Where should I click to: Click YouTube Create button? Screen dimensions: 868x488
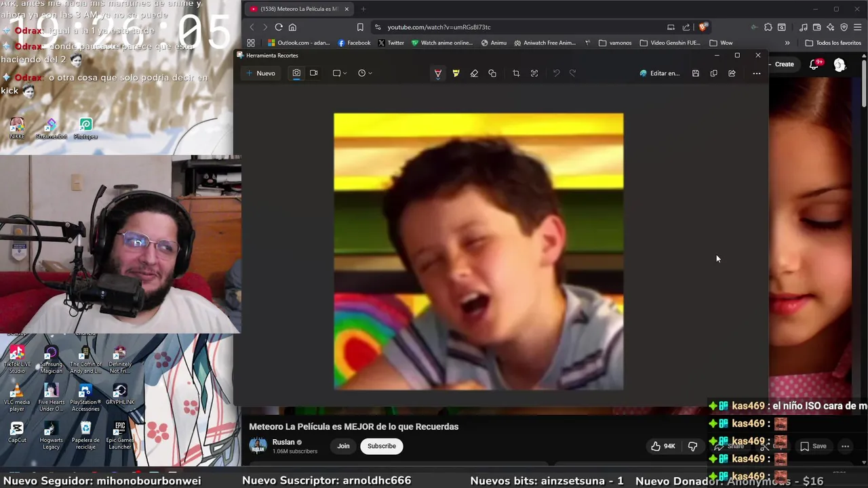coord(783,64)
